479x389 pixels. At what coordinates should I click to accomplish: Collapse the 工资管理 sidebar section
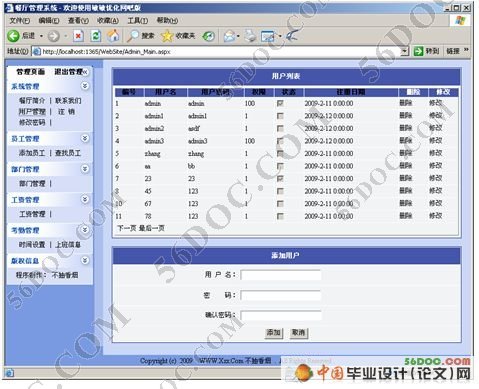[x=85, y=199]
